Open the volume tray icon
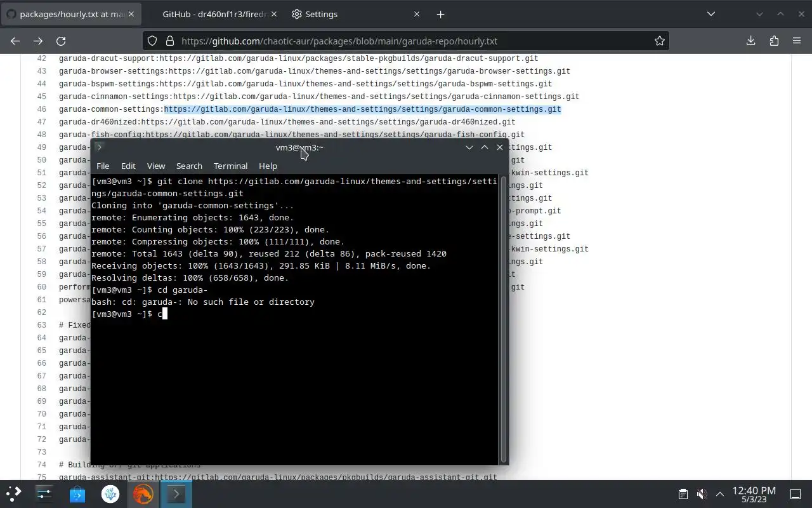 (702, 494)
